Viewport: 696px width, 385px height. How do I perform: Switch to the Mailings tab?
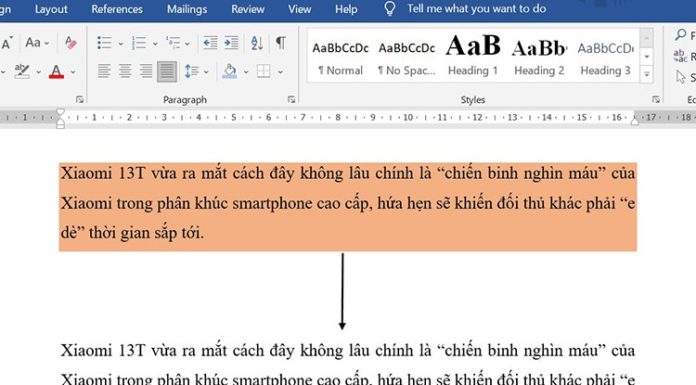tap(187, 9)
